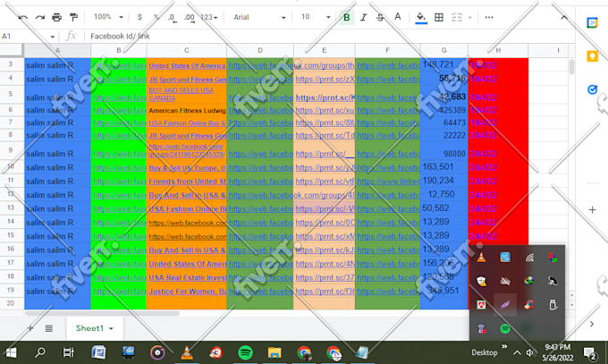This screenshot has height=364, width=608.
Task: Expand the merge cells type dropdown
Action: [470, 18]
